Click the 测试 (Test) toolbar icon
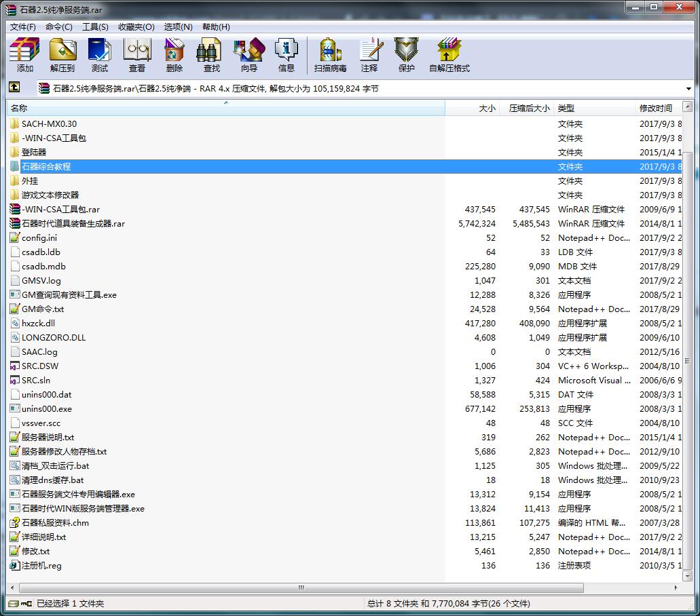Image resolution: width=700 pixels, height=616 pixels. [100, 50]
